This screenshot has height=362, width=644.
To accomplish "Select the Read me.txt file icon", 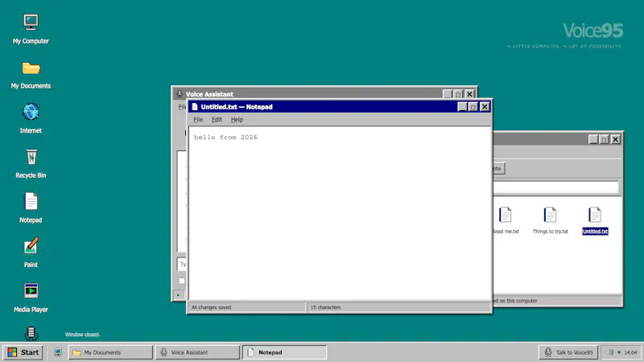I will click(506, 215).
